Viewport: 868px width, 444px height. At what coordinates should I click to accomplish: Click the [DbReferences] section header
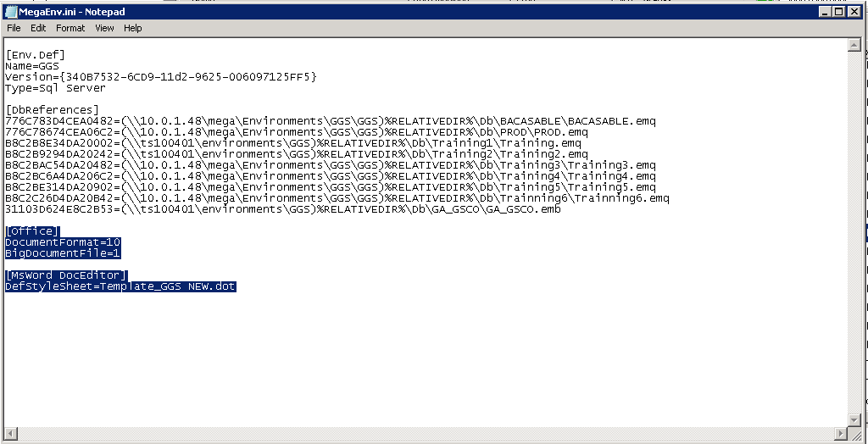[52, 110]
